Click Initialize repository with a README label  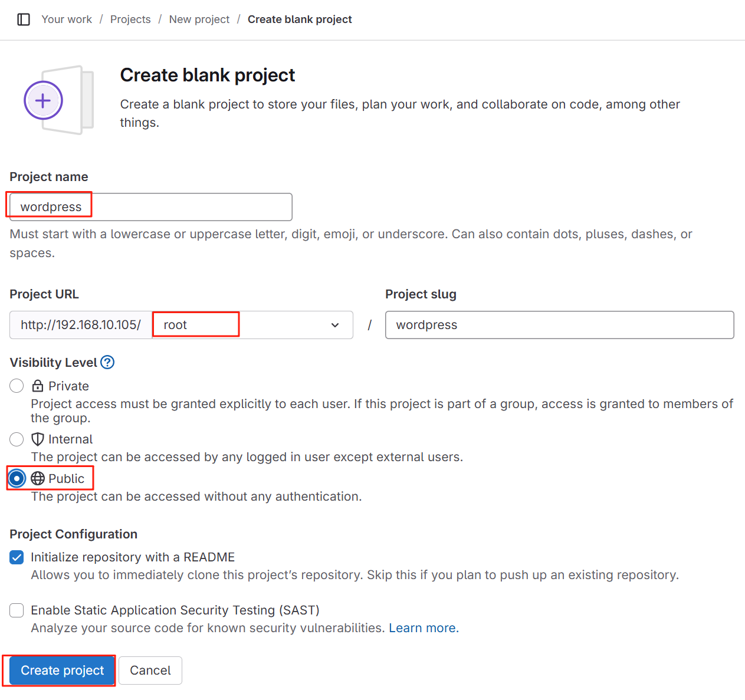tap(133, 557)
